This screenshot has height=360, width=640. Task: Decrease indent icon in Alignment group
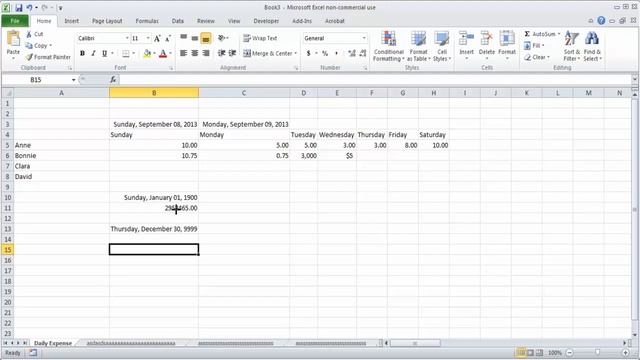[221, 53]
